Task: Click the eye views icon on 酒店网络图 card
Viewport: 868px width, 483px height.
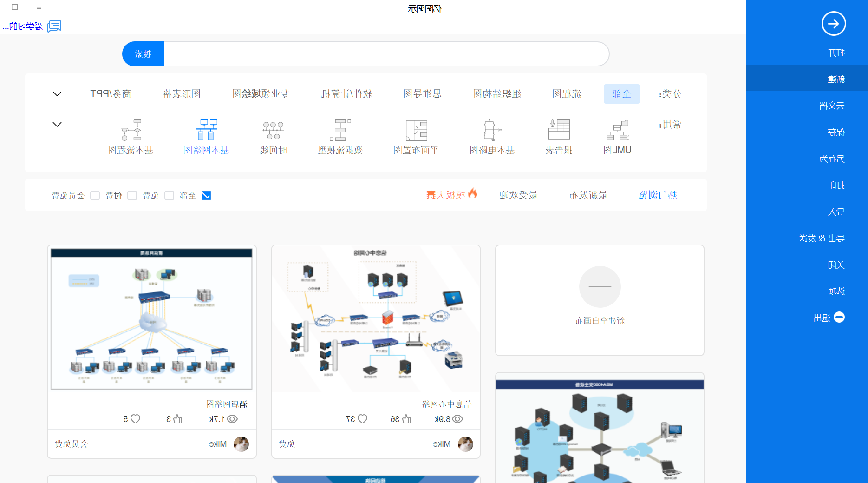Action: click(x=232, y=419)
